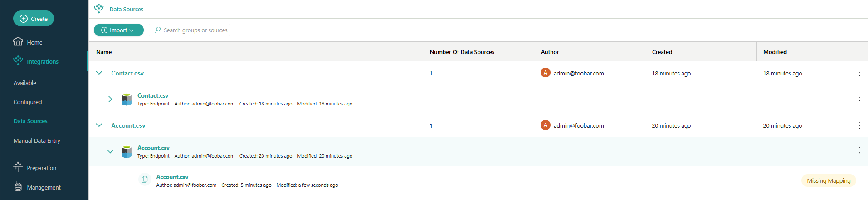Click the Account.csv data set copy icon
The width and height of the screenshot is (868, 200).
145,179
